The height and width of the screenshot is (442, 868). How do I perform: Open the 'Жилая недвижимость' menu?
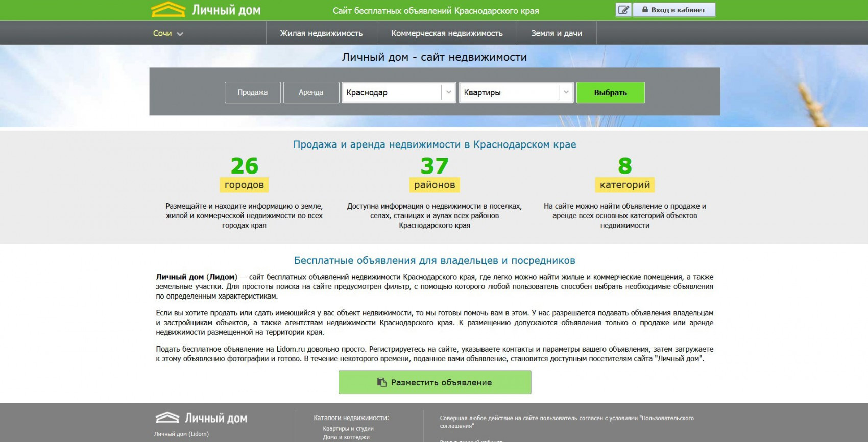[x=321, y=33]
